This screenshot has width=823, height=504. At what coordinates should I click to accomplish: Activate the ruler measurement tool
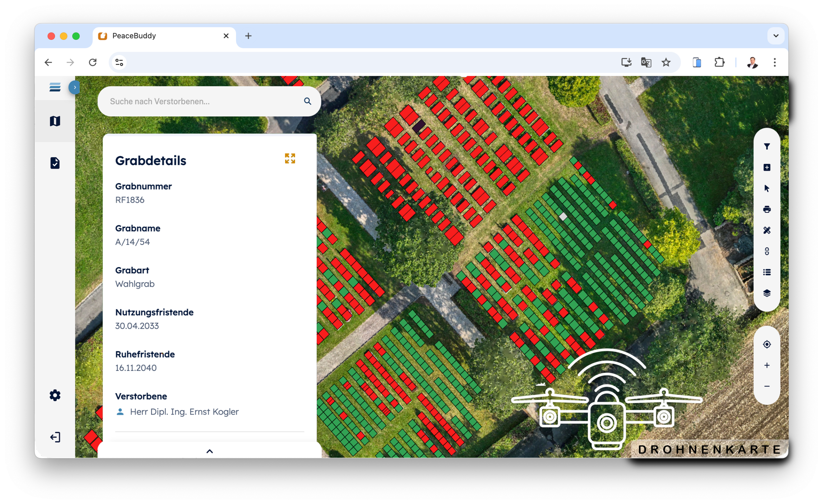point(766,230)
